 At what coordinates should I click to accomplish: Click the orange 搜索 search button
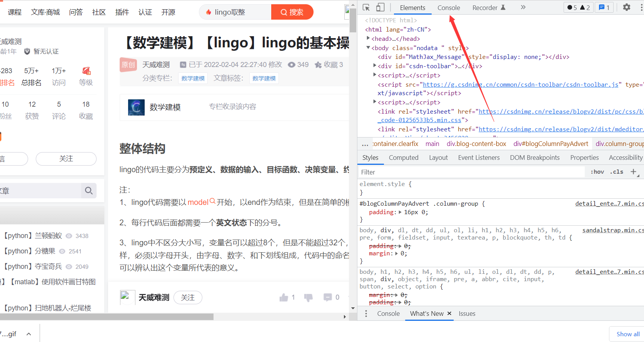[x=292, y=12]
